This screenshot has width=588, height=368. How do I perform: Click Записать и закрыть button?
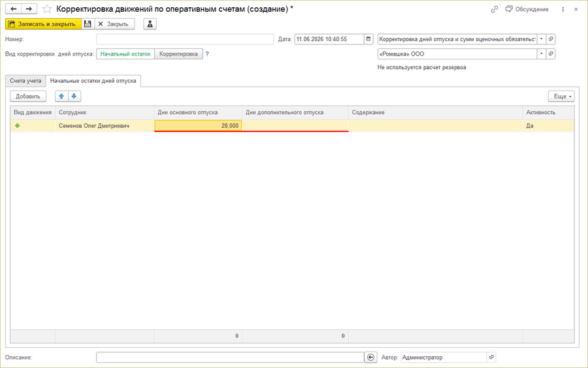click(43, 24)
